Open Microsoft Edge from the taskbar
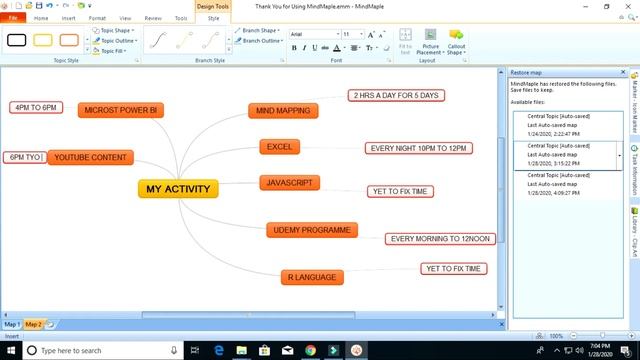 click(x=219, y=350)
